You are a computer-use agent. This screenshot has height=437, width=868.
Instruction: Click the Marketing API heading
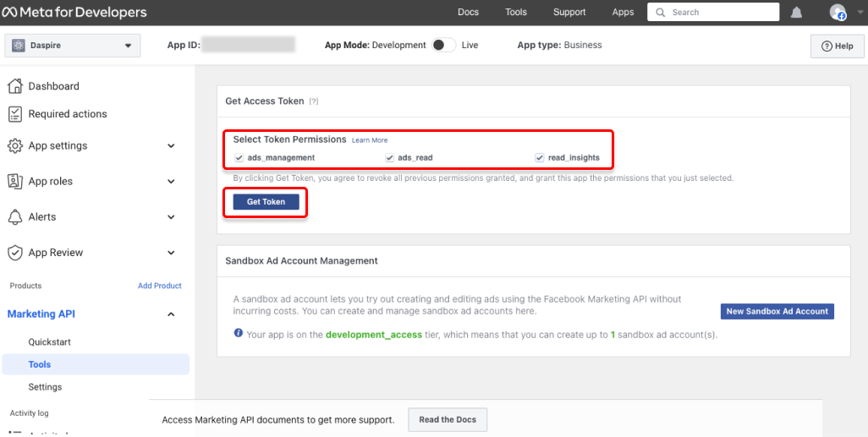(x=41, y=314)
